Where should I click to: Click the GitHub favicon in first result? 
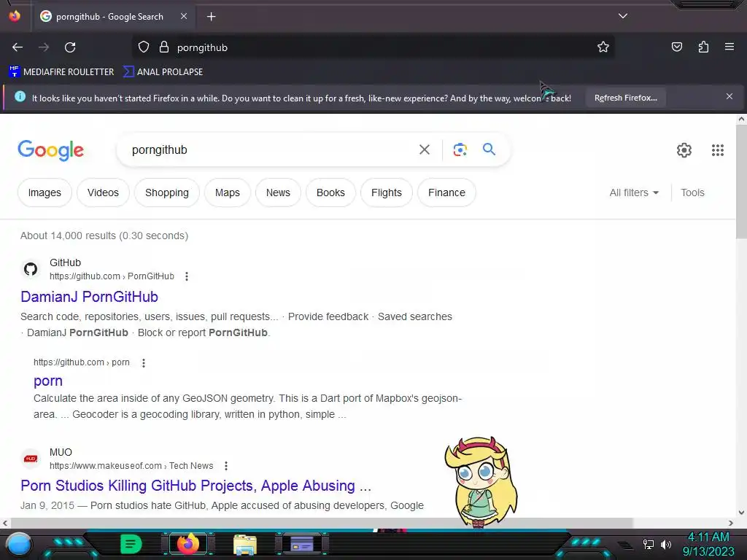[31, 269]
